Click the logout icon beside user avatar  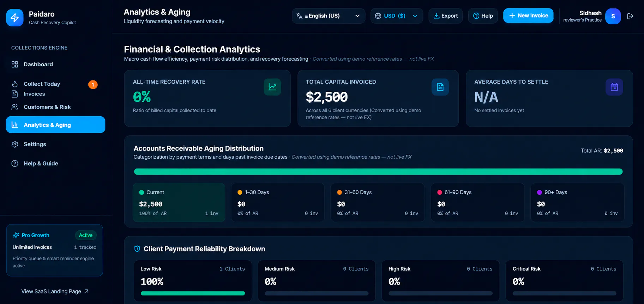630,16
